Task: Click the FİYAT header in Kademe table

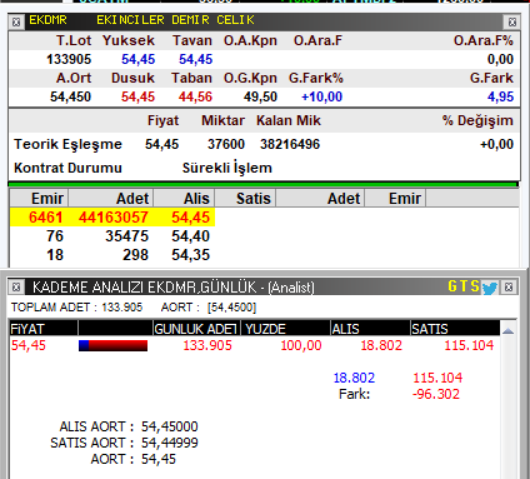Action: [44, 329]
